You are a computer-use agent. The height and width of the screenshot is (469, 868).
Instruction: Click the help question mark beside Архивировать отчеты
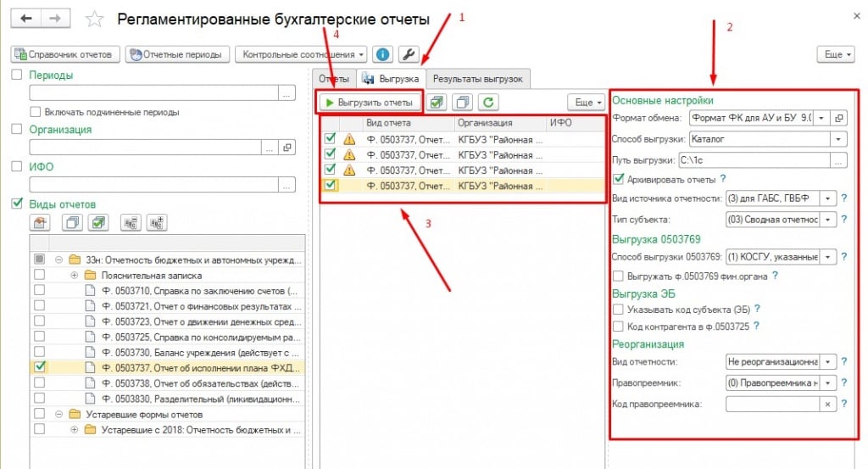pyautogui.click(x=723, y=179)
